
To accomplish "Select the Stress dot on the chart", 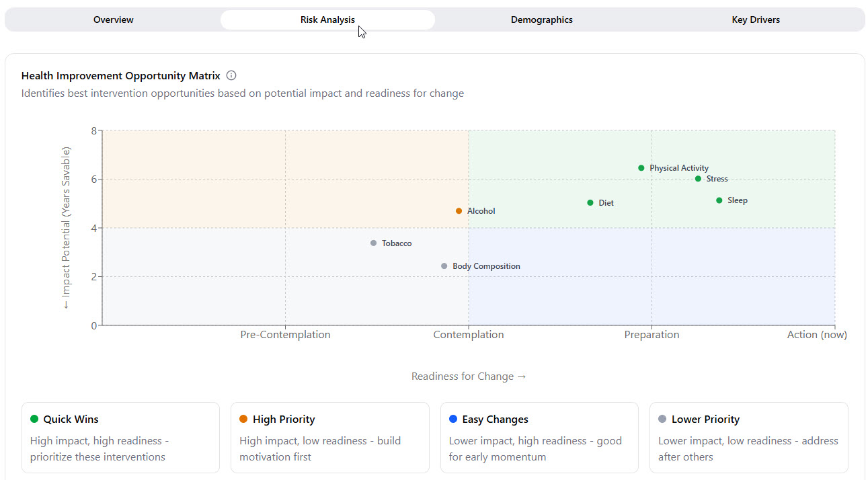I will [x=698, y=179].
